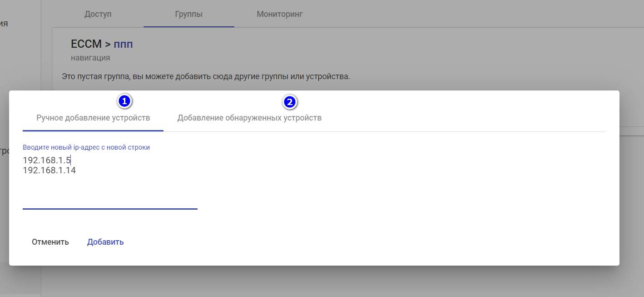Image resolution: width=644 pixels, height=297 pixels.
Task: Click the Это пустая группа message text
Action: [x=206, y=76]
